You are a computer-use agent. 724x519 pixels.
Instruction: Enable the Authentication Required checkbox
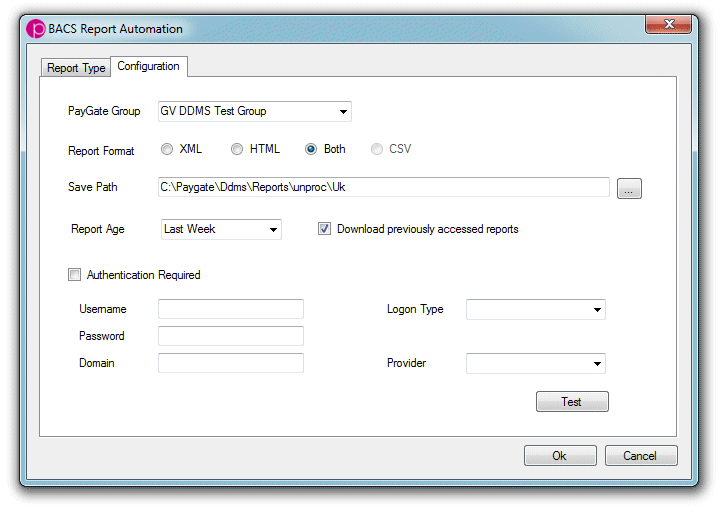coord(74,275)
